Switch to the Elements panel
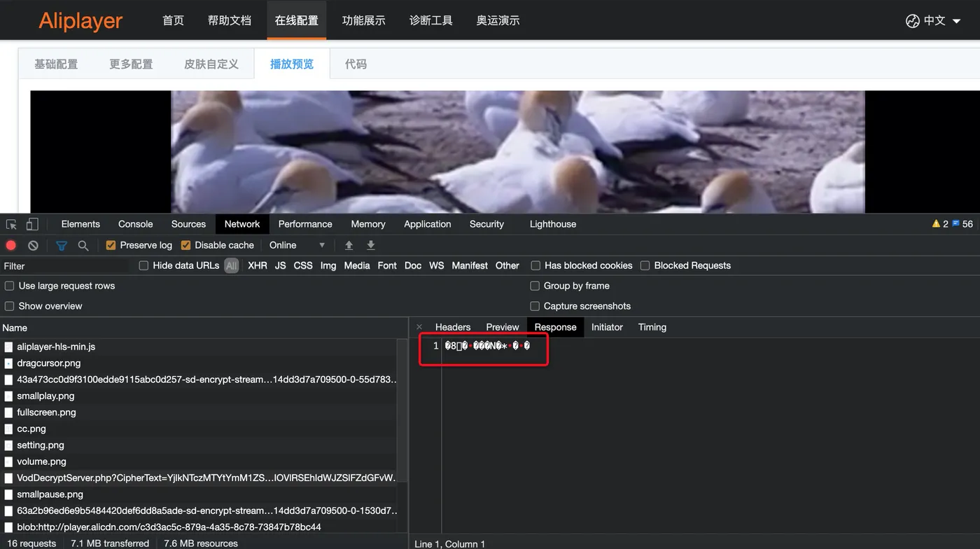980x549 pixels. 80,224
